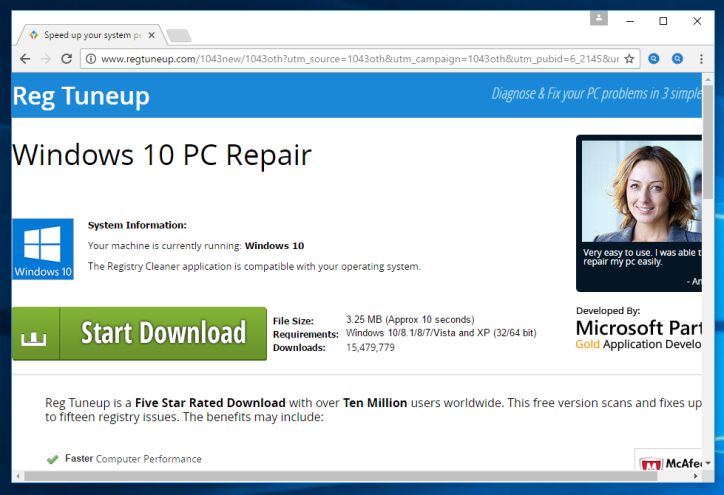Image resolution: width=724 pixels, height=495 pixels.
Task: Click the Chrome profile icon in title bar
Action: [x=598, y=18]
